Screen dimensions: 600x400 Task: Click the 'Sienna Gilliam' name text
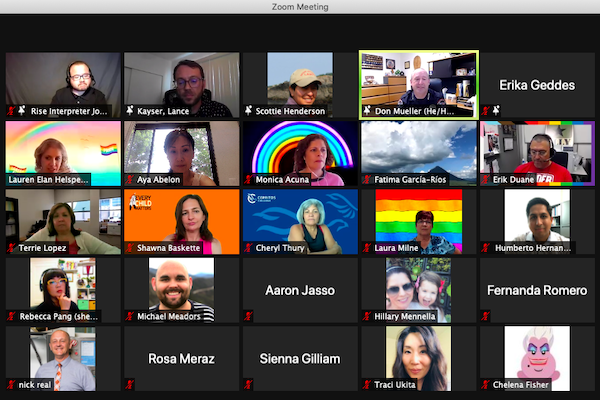coord(300,359)
